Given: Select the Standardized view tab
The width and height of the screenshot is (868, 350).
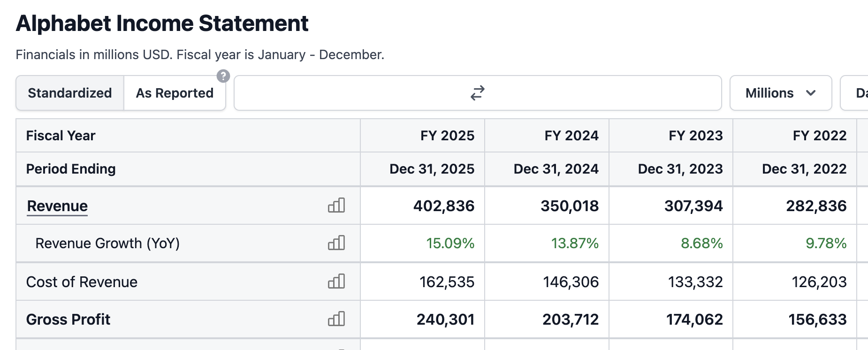Looking at the screenshot, I should click(x=70, y=93).
